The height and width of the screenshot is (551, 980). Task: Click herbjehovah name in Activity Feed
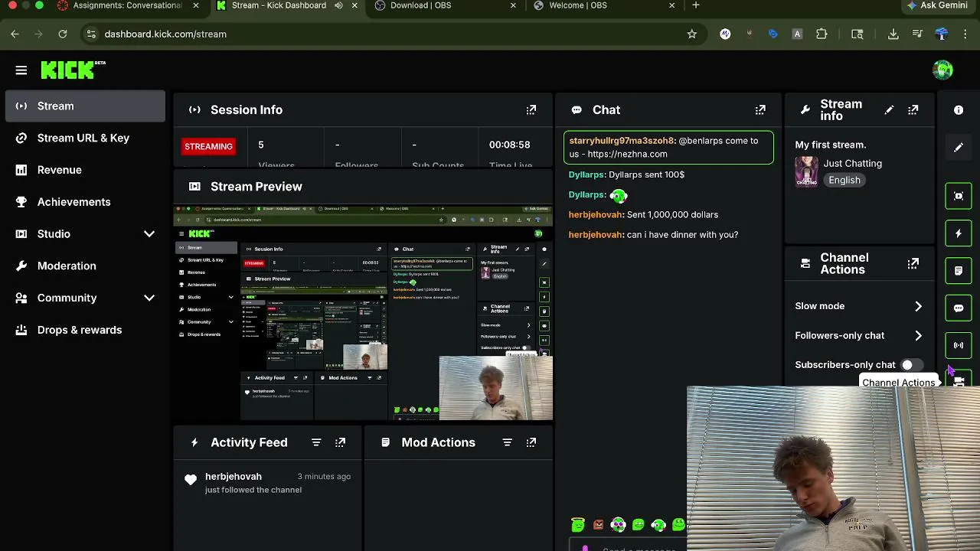point(234,476)
